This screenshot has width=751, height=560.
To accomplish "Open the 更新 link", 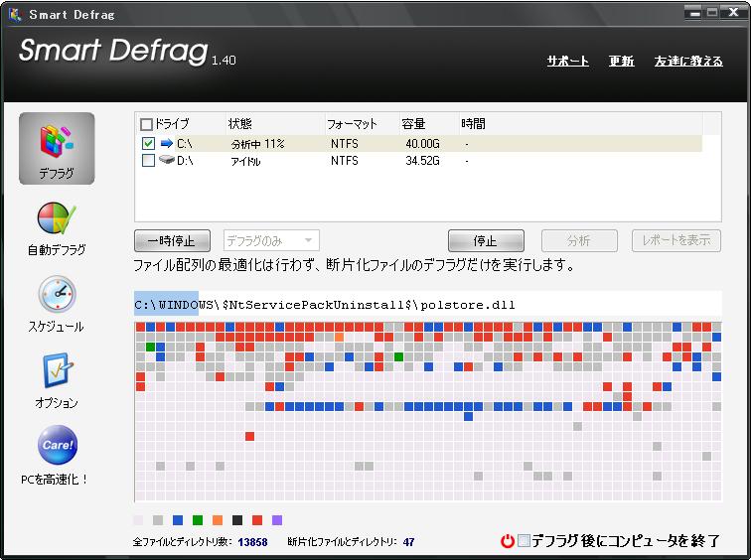I will coord(621,62).
